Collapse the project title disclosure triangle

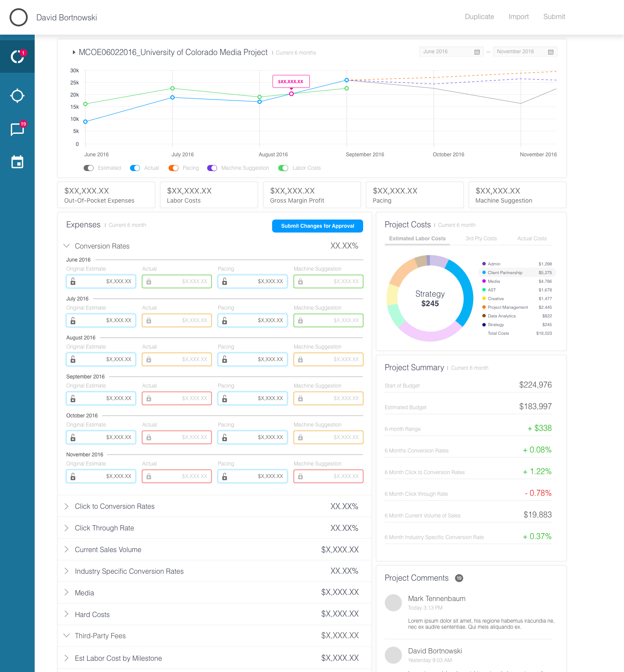coord(74,52)
